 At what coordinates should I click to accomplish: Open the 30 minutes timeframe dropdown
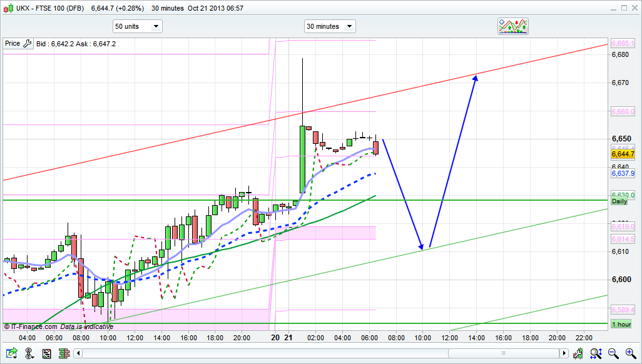(x=330, y=26)
